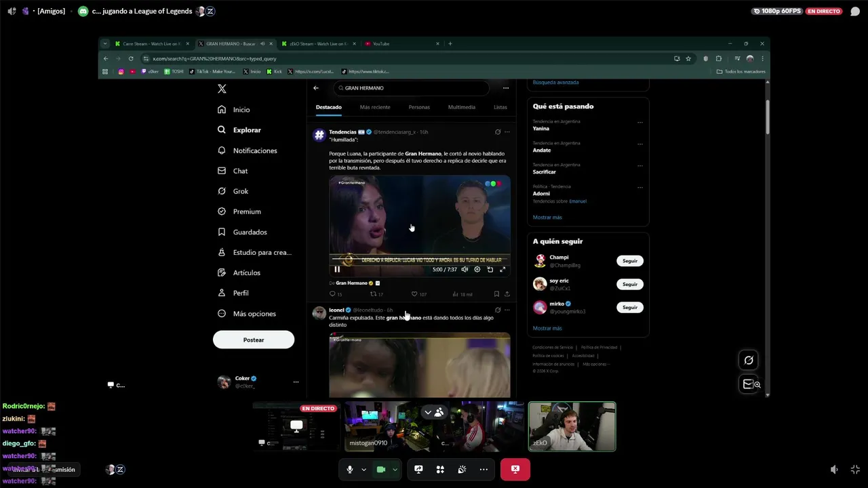Toggle the green camera button
Viewport: 868px width, 488px height.
coord(381,469)
